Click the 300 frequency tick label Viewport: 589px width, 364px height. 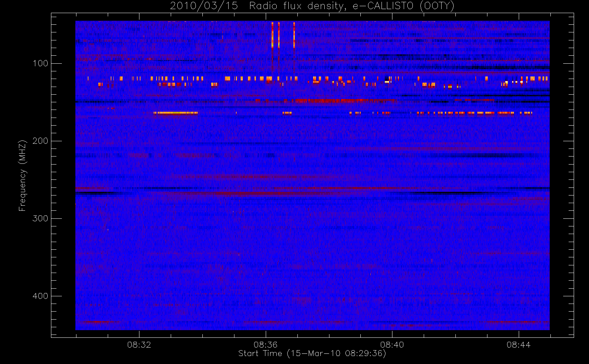point(40,218)
